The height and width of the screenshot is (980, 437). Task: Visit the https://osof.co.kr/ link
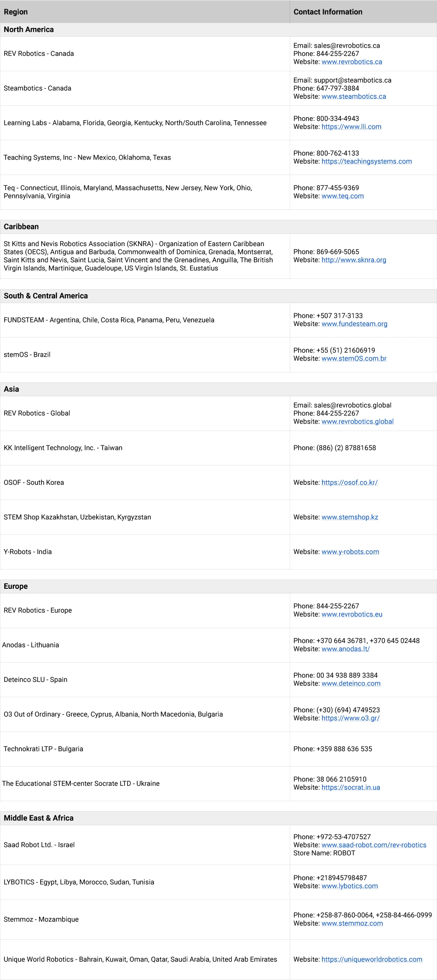(x=350, y=483)
